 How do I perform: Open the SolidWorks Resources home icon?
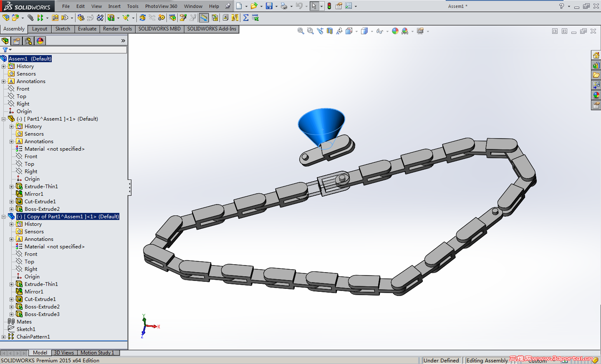click(596, 55)
